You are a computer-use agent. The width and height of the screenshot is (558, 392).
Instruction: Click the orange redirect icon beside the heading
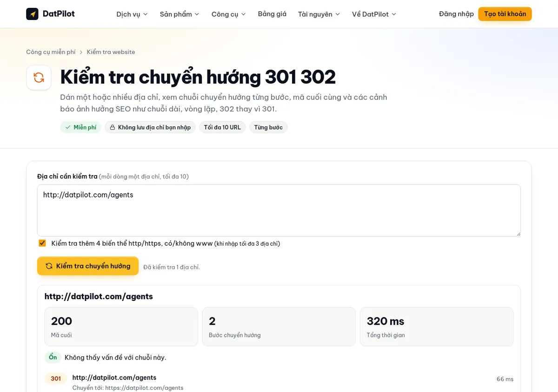39,77
